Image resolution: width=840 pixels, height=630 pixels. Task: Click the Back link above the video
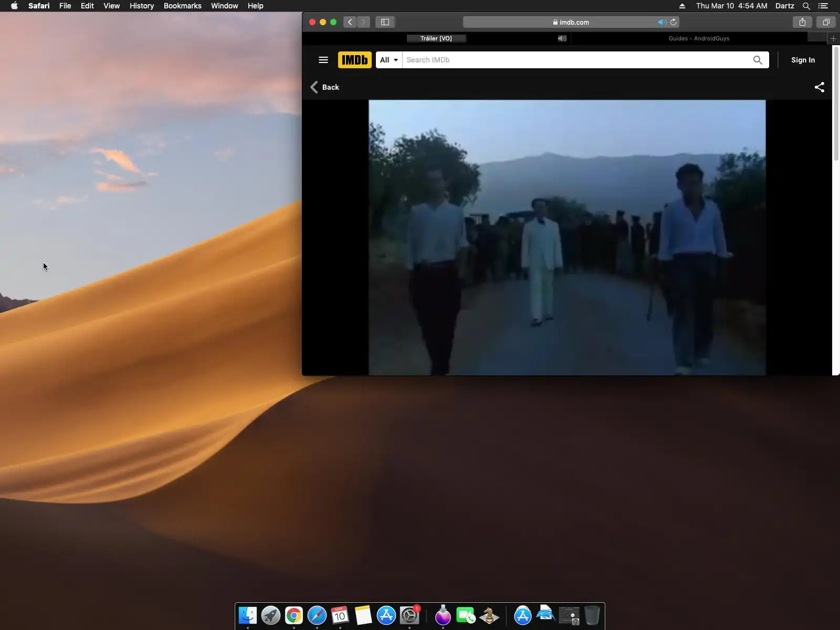325,87
